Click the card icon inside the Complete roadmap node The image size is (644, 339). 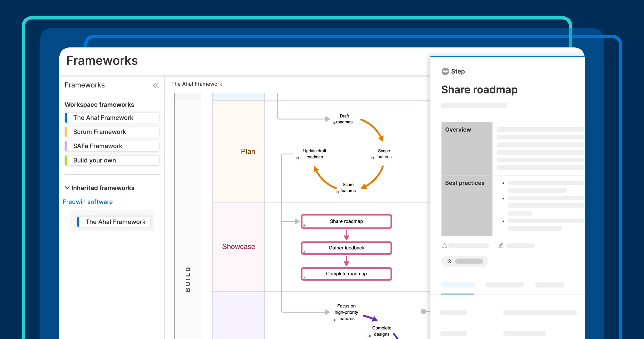tap(304, 278)
